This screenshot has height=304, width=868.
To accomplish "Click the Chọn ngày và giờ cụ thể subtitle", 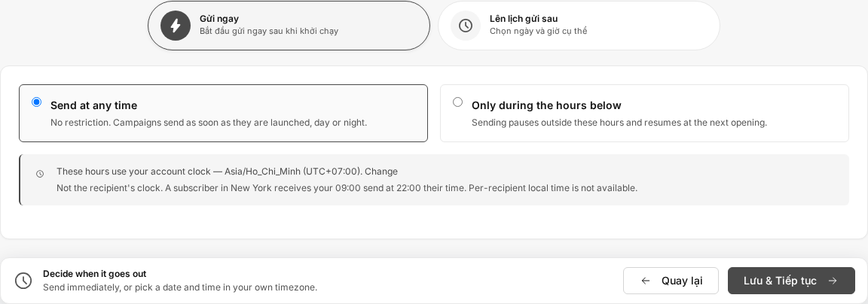I will click(x=538, y=31).
